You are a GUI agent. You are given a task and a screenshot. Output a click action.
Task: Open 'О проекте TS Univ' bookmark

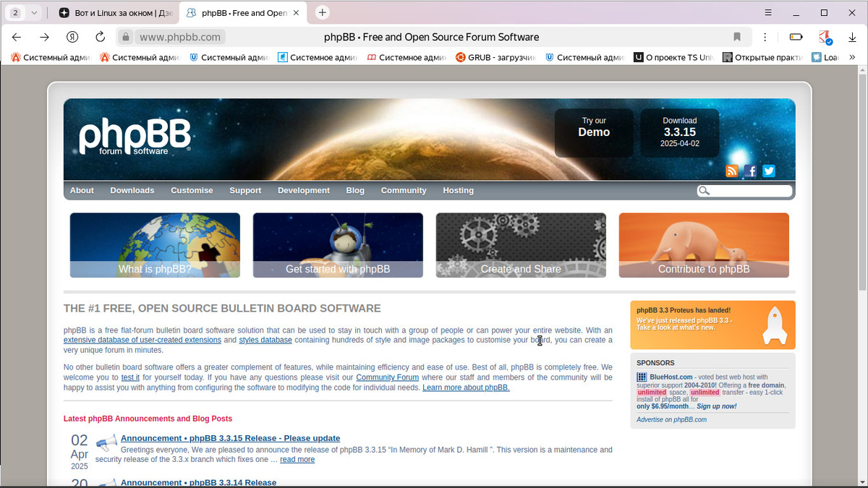coord(673,57)
